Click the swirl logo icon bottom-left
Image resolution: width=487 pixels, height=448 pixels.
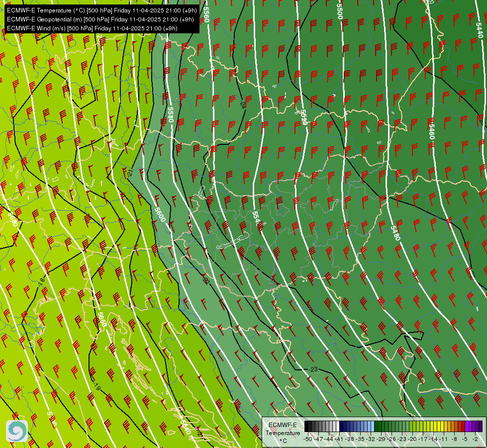[x=17, y=431]
